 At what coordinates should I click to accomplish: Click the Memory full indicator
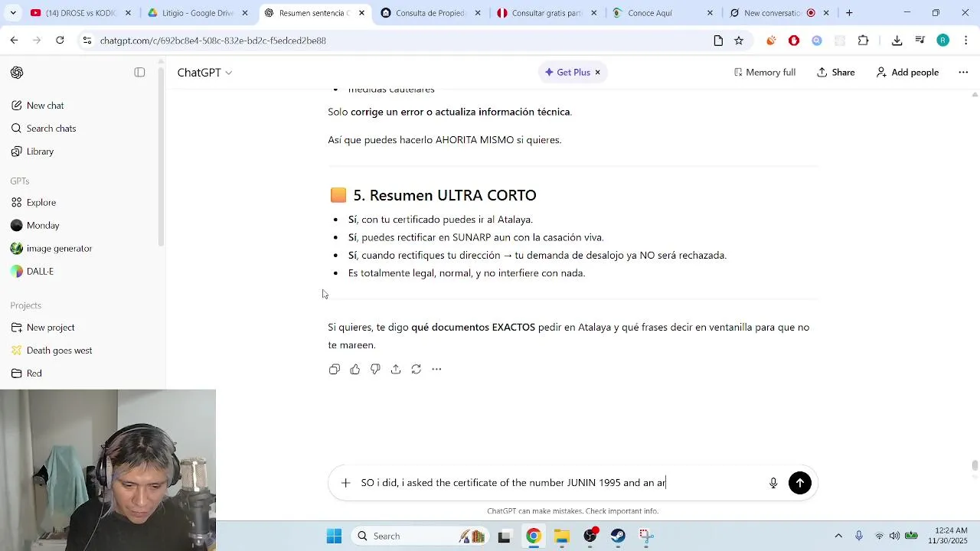click(x=764, y=73)
